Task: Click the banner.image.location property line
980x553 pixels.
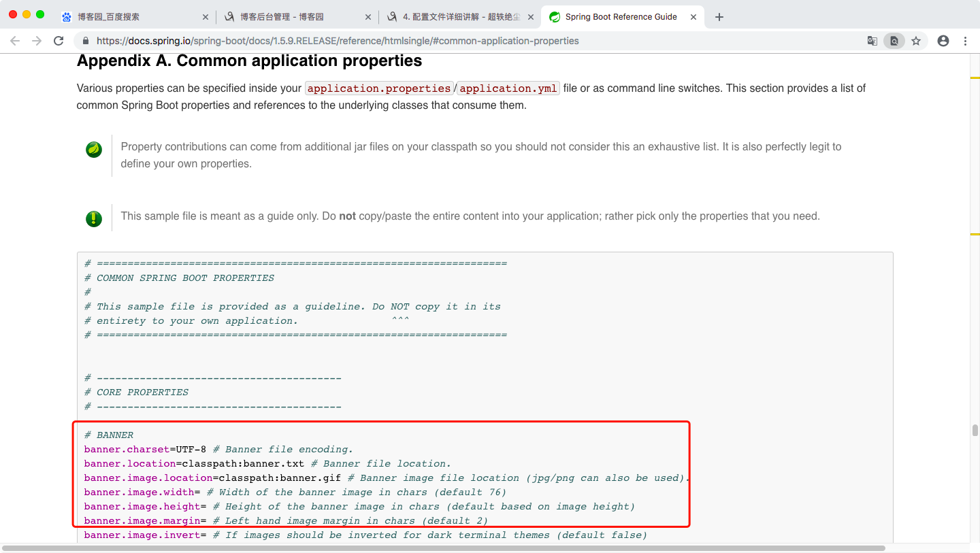Action: (x=387, y=477)
